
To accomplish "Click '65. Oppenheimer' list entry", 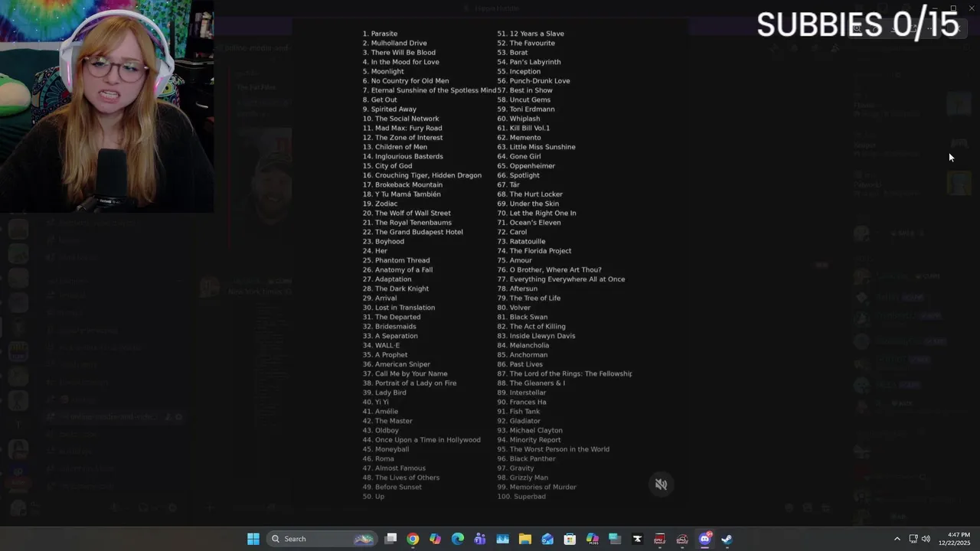I will 526,166.
